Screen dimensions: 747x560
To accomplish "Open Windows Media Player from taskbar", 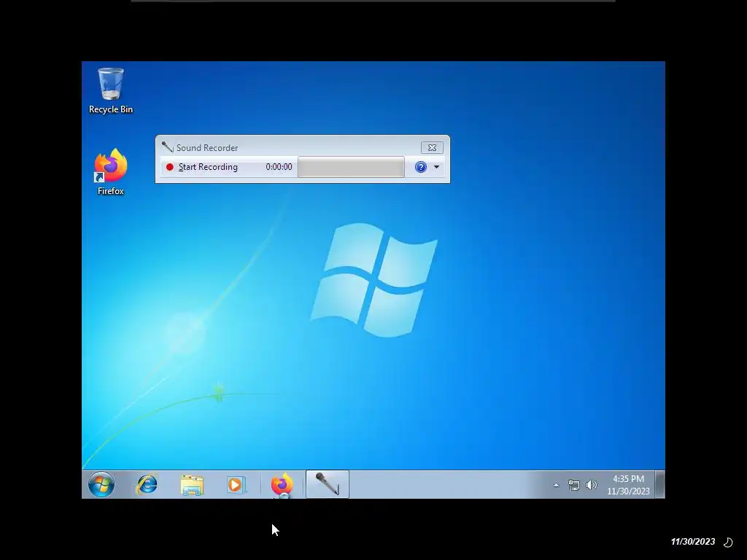I will [x=236, y=485].
